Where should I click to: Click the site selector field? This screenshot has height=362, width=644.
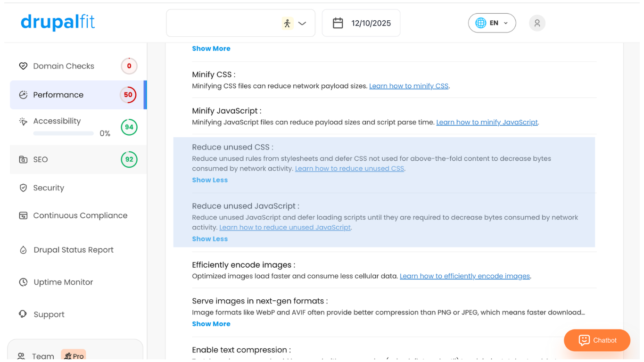240,23
